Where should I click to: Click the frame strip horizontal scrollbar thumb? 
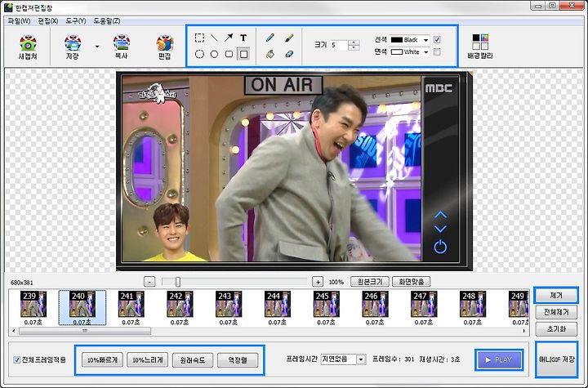(x=85, y=331)
